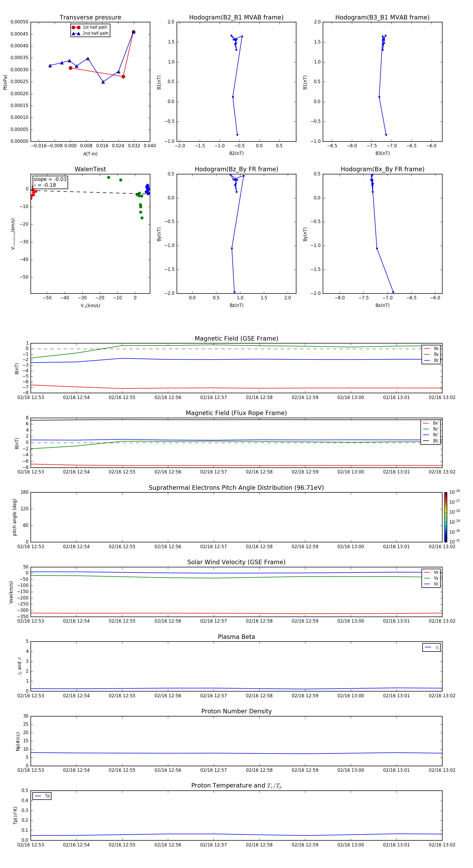
Task: Select the '1st half path' legend entry
Action: 90,27
